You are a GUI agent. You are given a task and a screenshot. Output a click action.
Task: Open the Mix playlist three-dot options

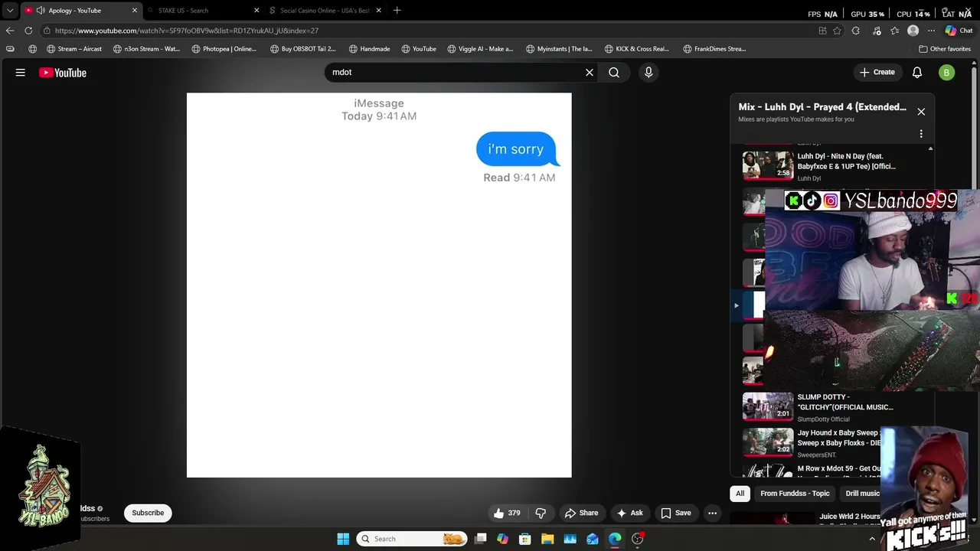(921, 134)
